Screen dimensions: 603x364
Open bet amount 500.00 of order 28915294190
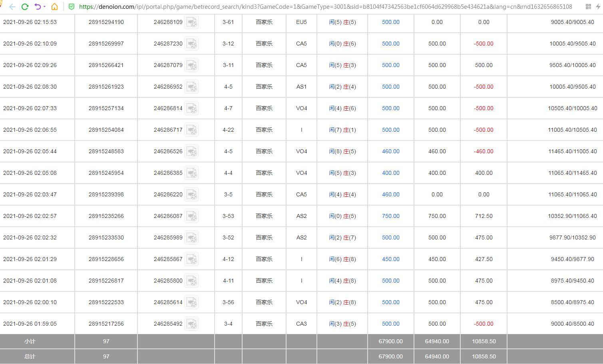point(391,22)
